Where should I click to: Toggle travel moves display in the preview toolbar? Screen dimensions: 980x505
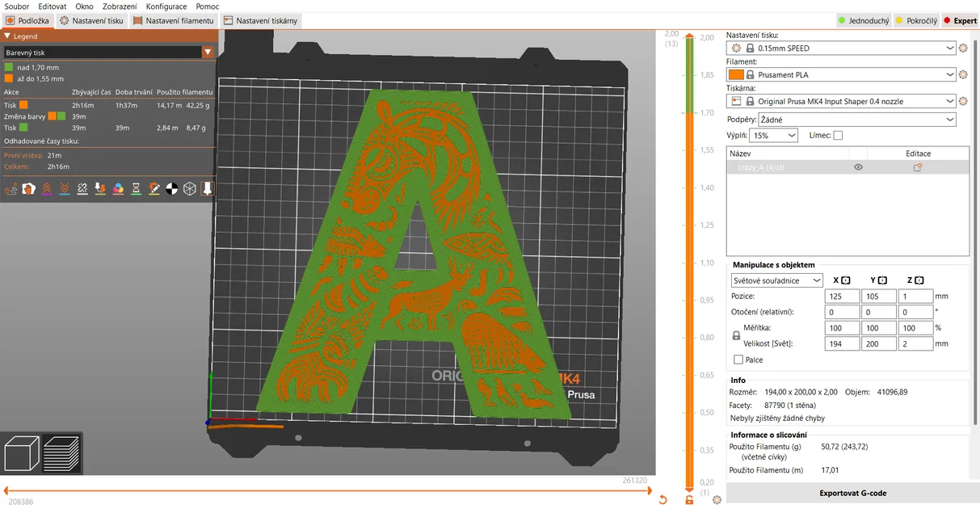click(x=12, y=188)
